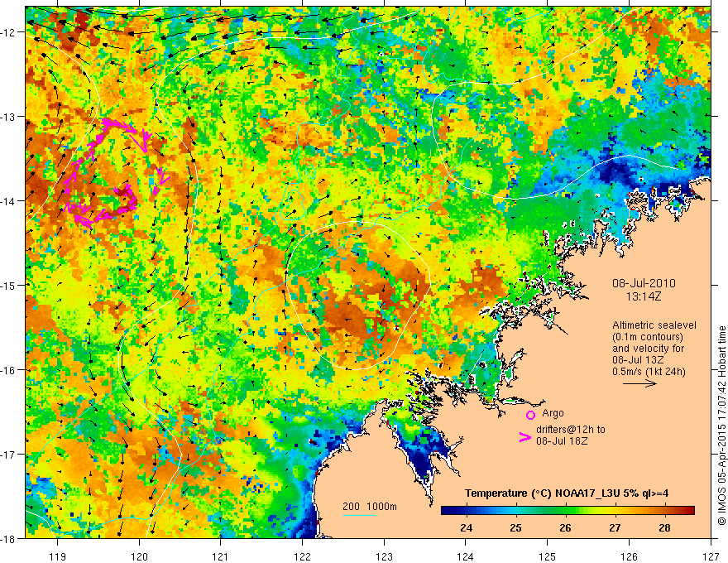The height and width of the screenshot is (563, 728).
Task: Click the dark blue end of temperature bar
Action: coord(446,511)
